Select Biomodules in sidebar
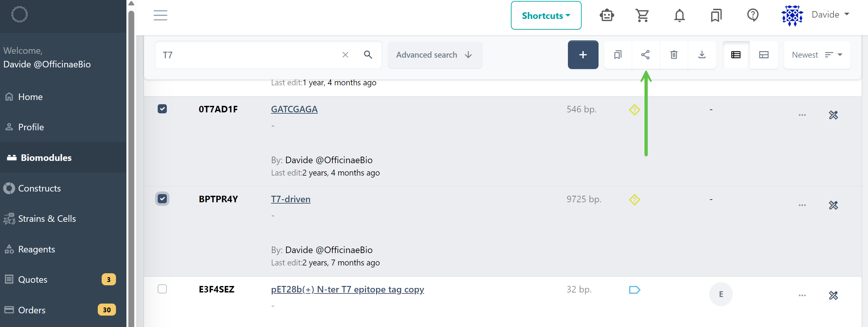Screen dimensions: 868x327 (x=63, y=158)
